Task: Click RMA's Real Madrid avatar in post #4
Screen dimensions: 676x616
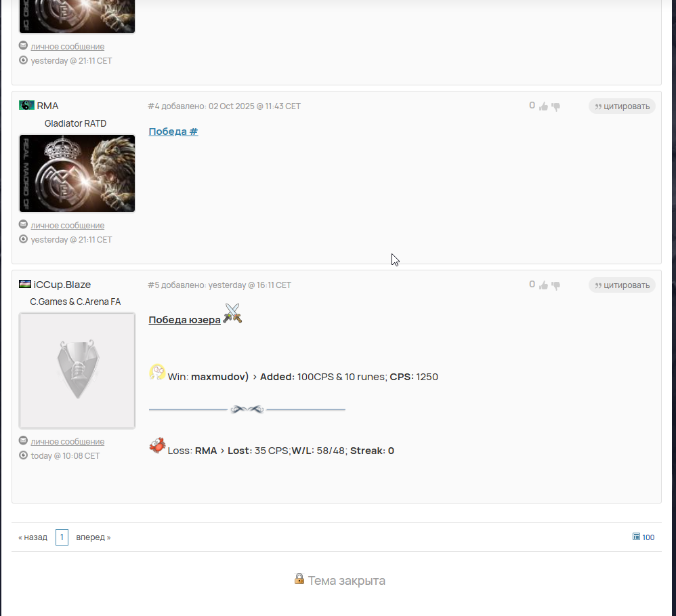Action: (77, 173)
